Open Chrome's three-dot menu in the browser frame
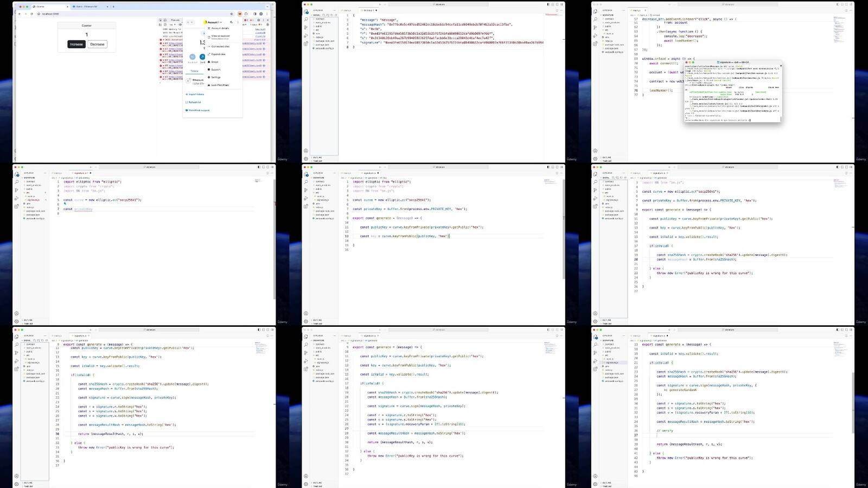Viewport: 868px width, 488px height. (267, 14)
